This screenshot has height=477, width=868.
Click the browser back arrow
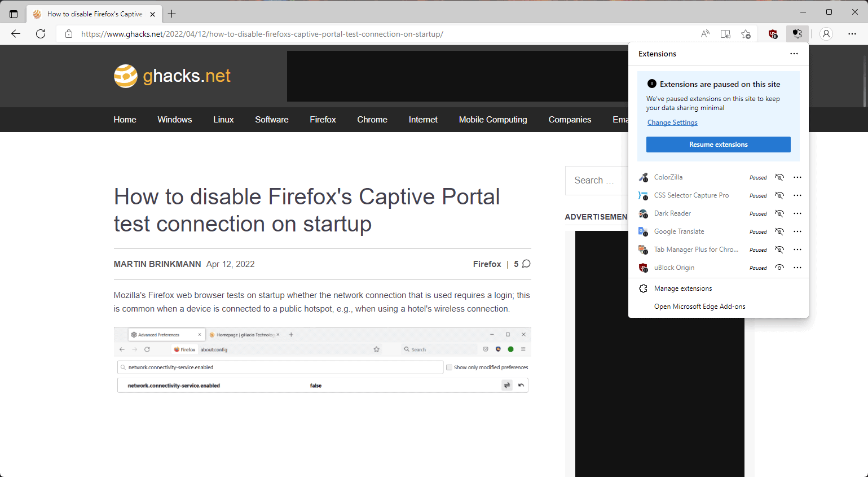point(16,34)
